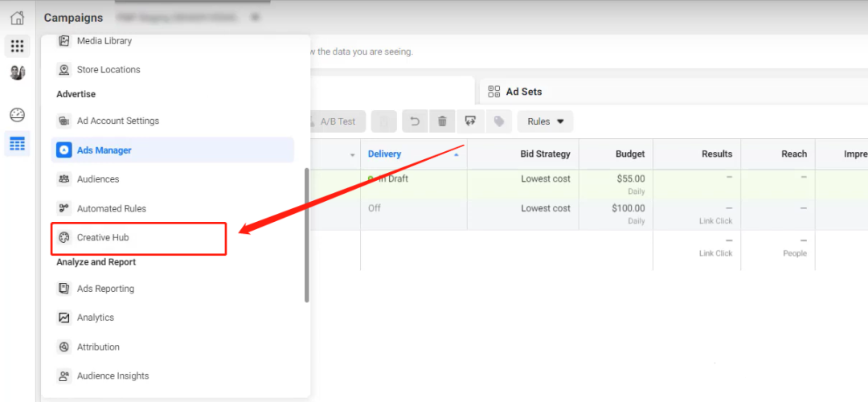This screenshot has height=402, width=868.
Task: Open the Account Overview gauge icon
Action: tap(17, 115)
